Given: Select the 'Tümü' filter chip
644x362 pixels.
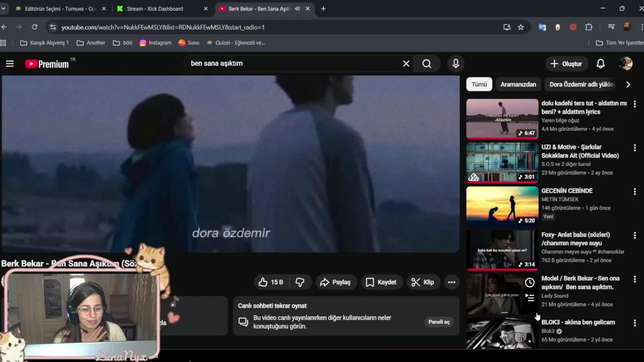Looking at the screenshot, I should 479,84.
